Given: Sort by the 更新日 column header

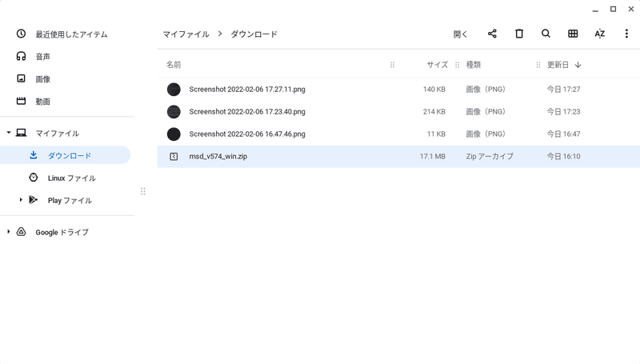Looking at the screenshot, I should coord(558,65).
